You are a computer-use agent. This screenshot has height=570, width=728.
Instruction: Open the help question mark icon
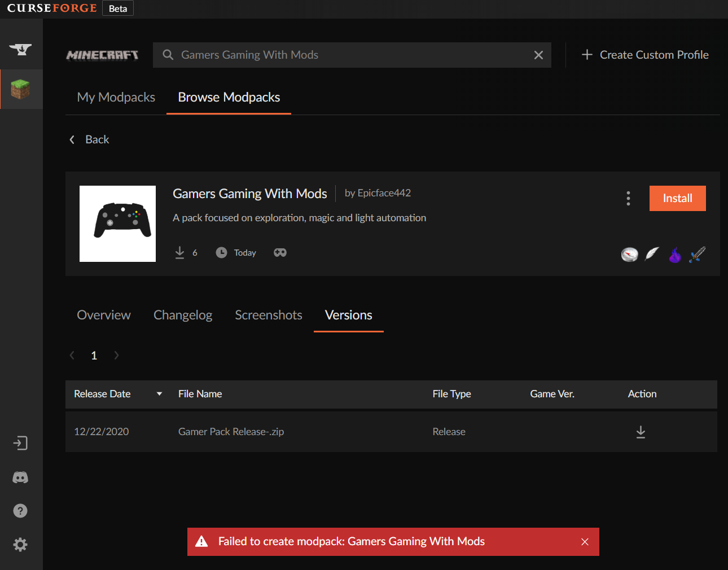20,511
